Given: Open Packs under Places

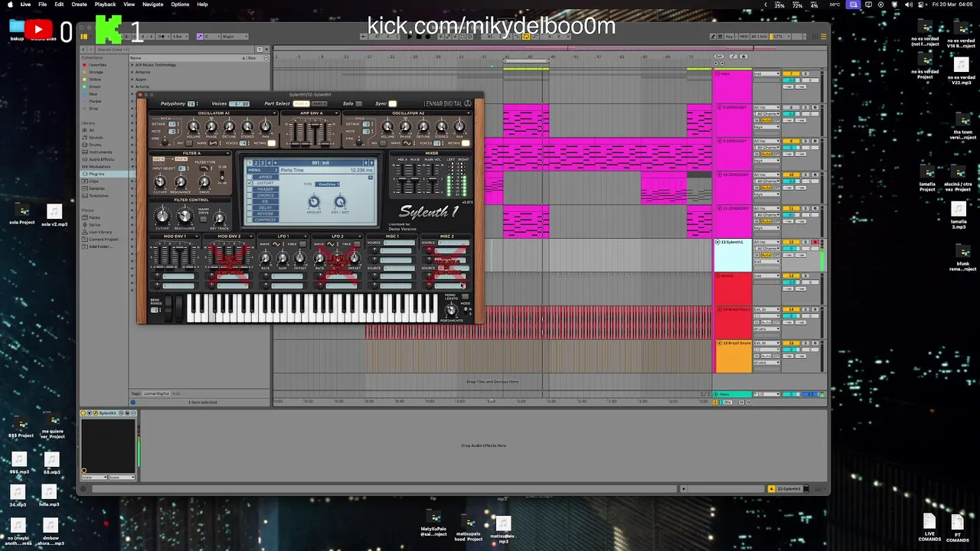Looking at the screenshot, I should (94, 217).
